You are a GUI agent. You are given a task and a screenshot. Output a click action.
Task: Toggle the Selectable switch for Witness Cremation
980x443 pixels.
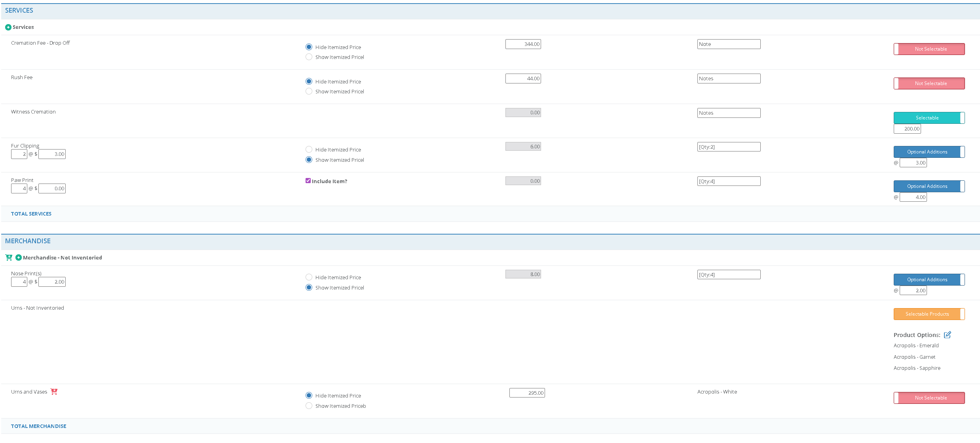[x=929, y=118]
